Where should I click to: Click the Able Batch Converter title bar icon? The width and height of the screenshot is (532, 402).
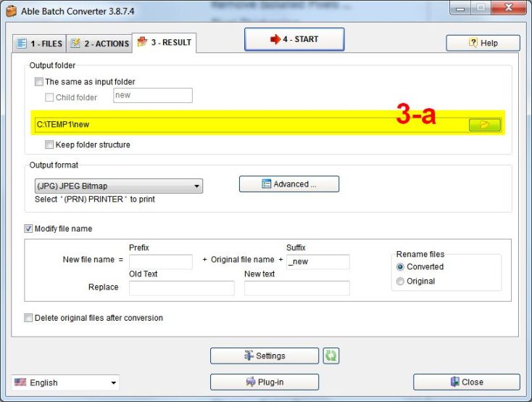point(11,11)
